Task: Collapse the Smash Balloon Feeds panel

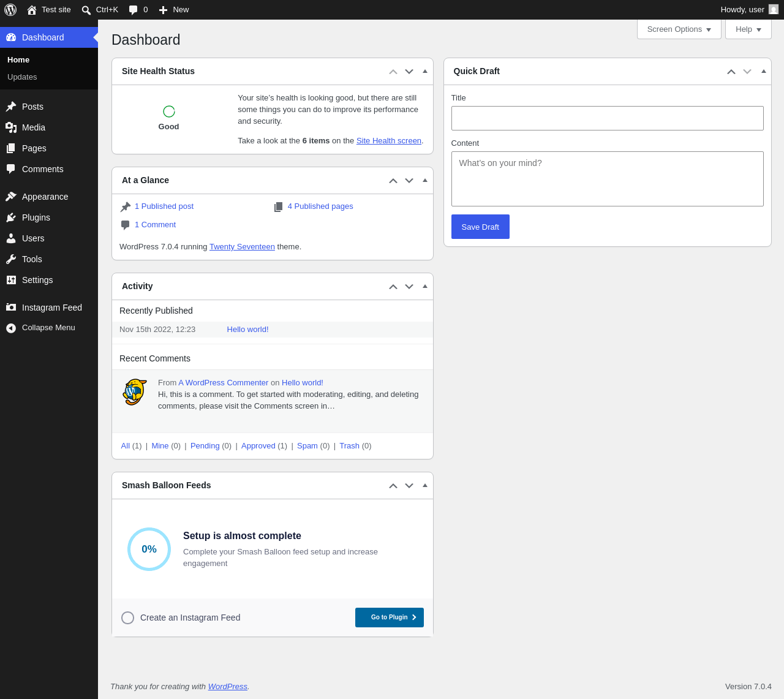Action: click(425, 485)
